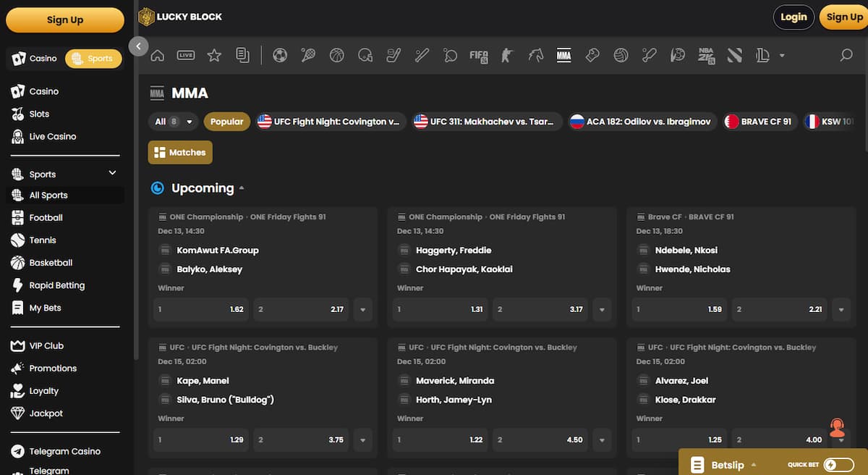This screenshot has width=868, height=475.
Task: Collapse the left sidebar arrow button
Action: [x=138, y=46]
